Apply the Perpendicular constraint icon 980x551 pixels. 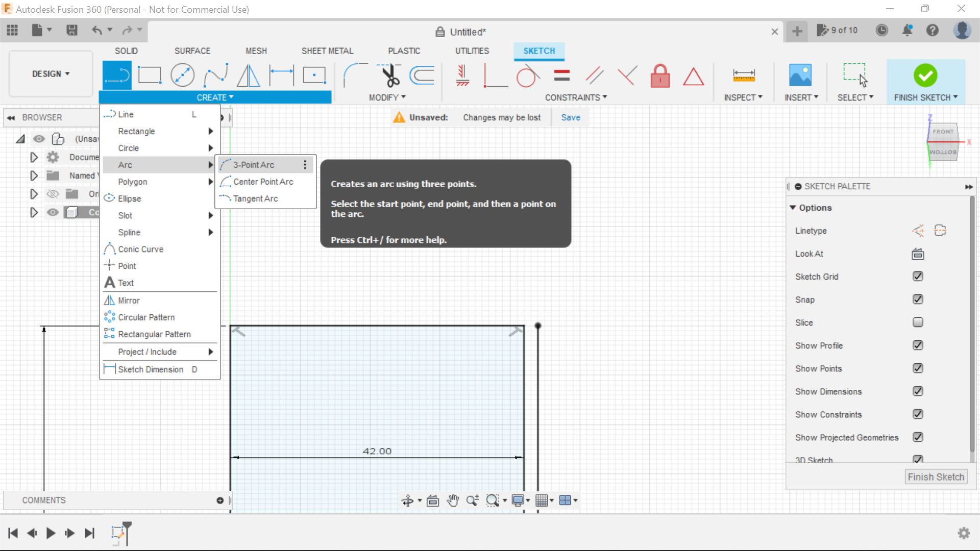[x=627, y=76]
